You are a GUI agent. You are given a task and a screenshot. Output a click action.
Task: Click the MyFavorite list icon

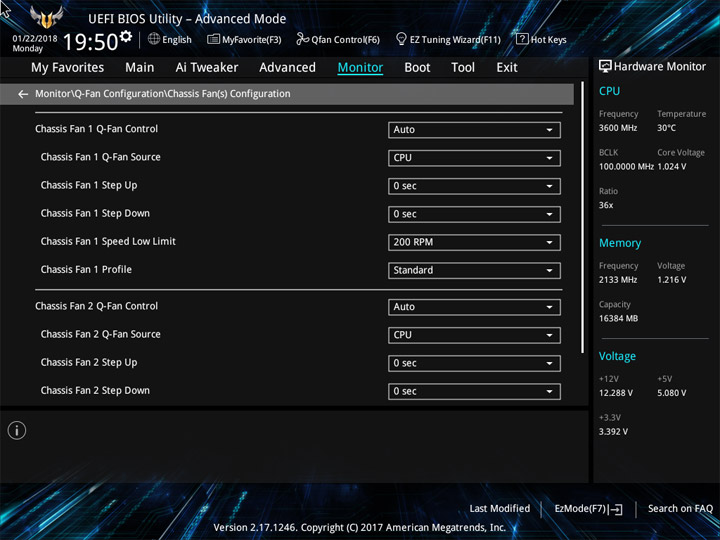(x=213, y=39)
